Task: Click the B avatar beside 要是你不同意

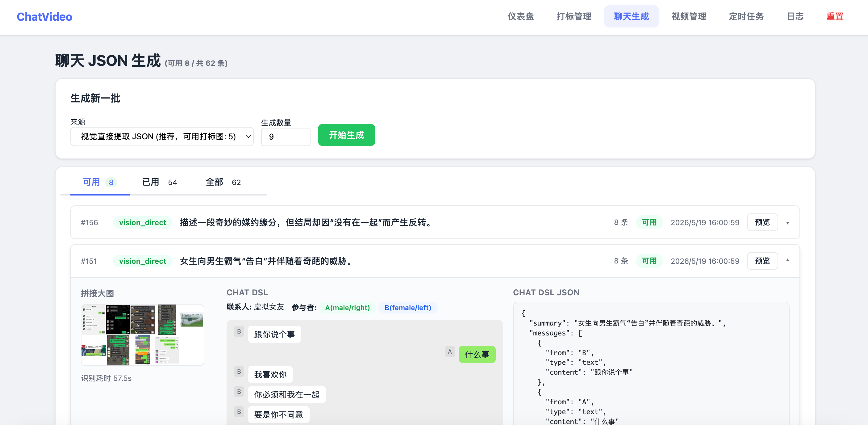Action: [239, 412]
